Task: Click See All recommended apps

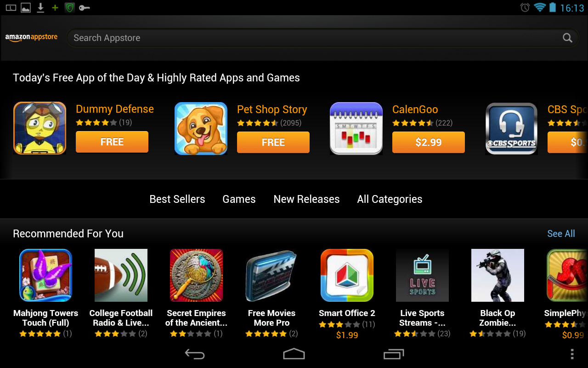Action: click(x=561, y=234)
